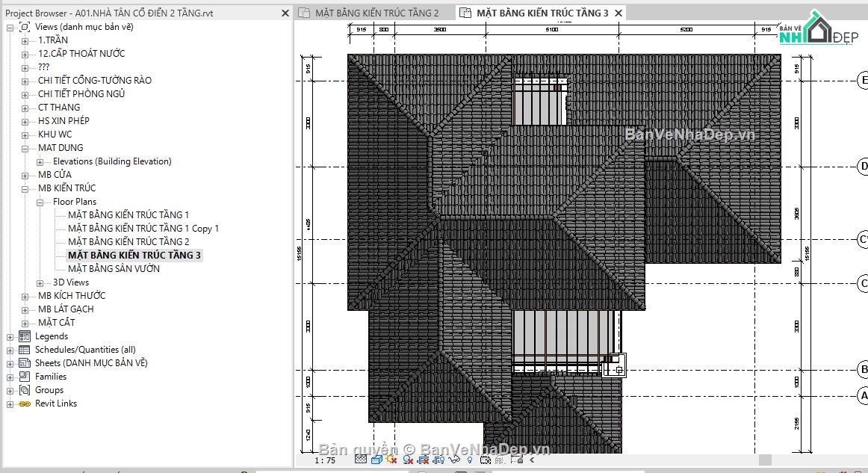Collapse the MB KIẾN TRÚC branch
The height and width of the screenshot is (473, 868).
point(25,188)
